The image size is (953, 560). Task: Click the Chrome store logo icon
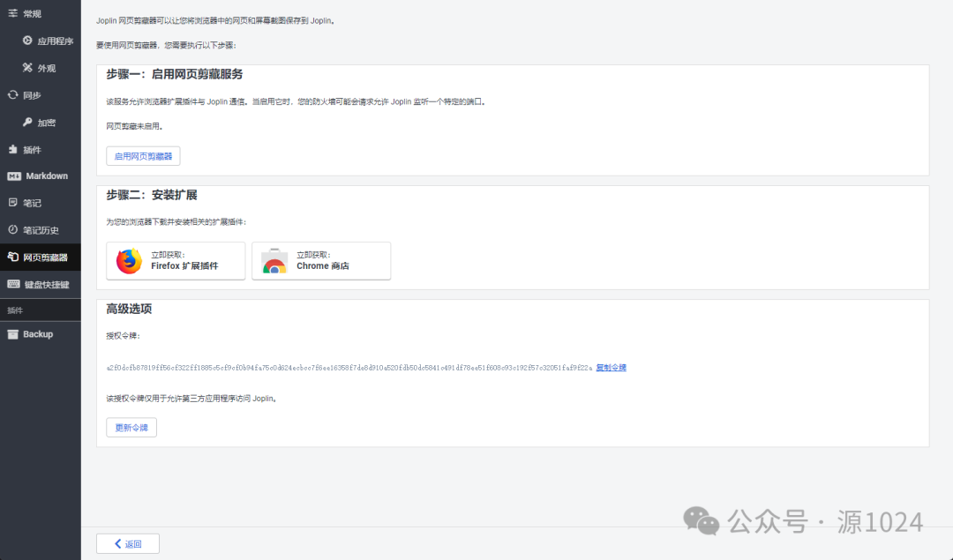coord(274,261)
